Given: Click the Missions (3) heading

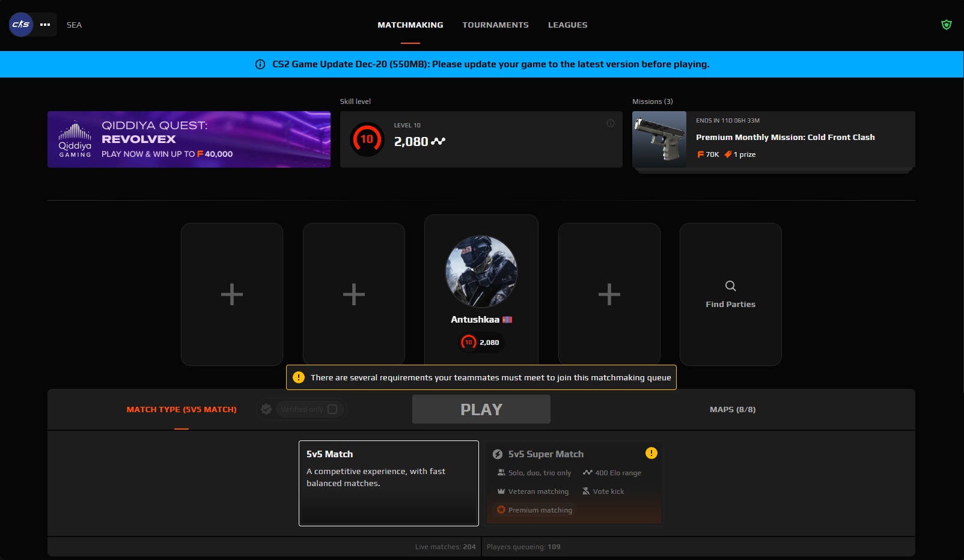Looking at the screenshot, I should pyautogui.click(x=653, y=102).
